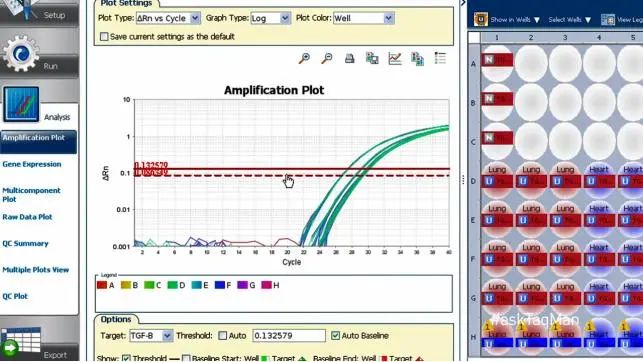The height and width of the screenshot is (362, 643).
Task: Click the zoom in magnifier icon
Action: click(304, 58)
